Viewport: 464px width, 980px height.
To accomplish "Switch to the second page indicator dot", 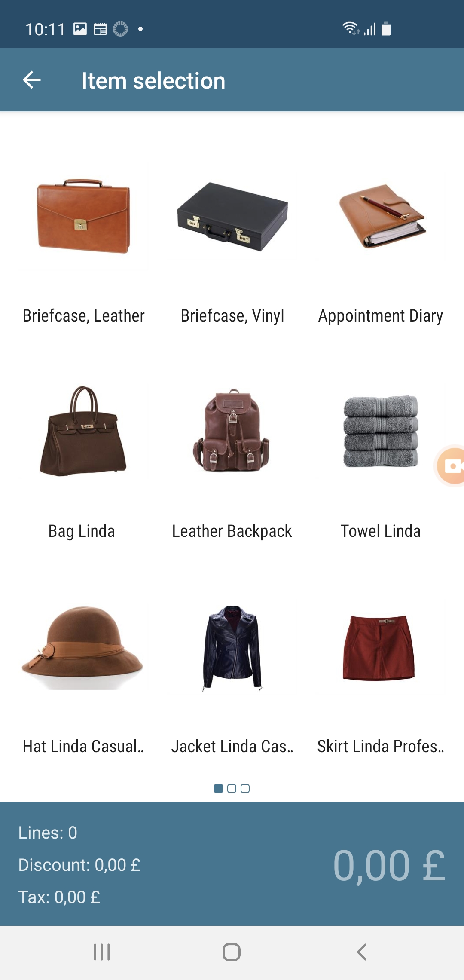I will (x=232, y=788).
